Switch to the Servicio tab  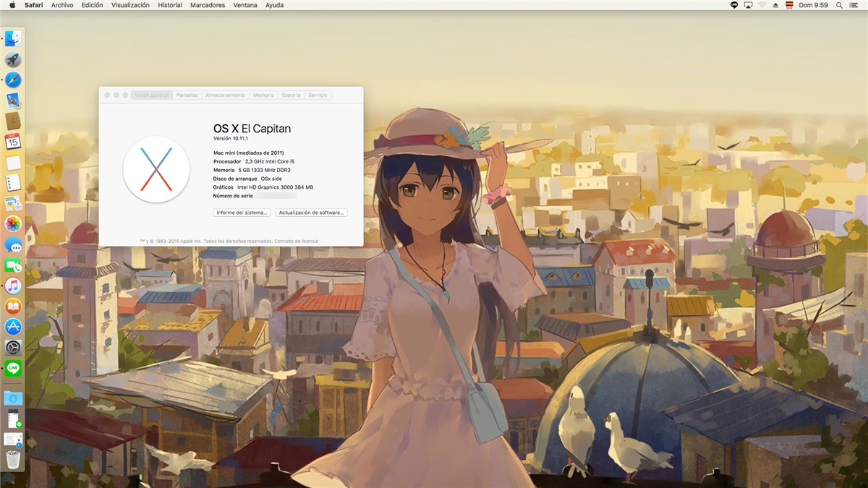click(x=318, y=95)
